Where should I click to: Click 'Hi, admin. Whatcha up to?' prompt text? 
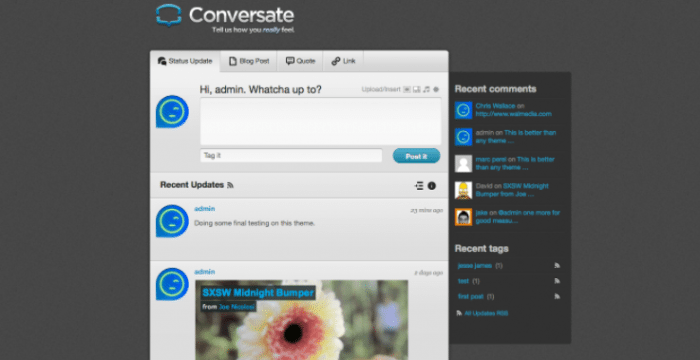tap(260, 89)
